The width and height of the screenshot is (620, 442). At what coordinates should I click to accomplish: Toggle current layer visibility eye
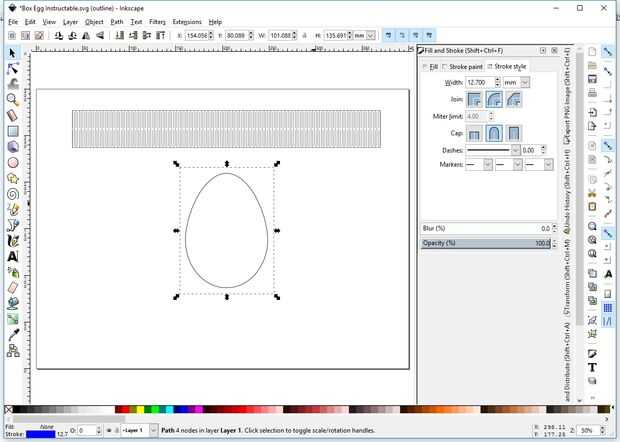coord(109,430)
